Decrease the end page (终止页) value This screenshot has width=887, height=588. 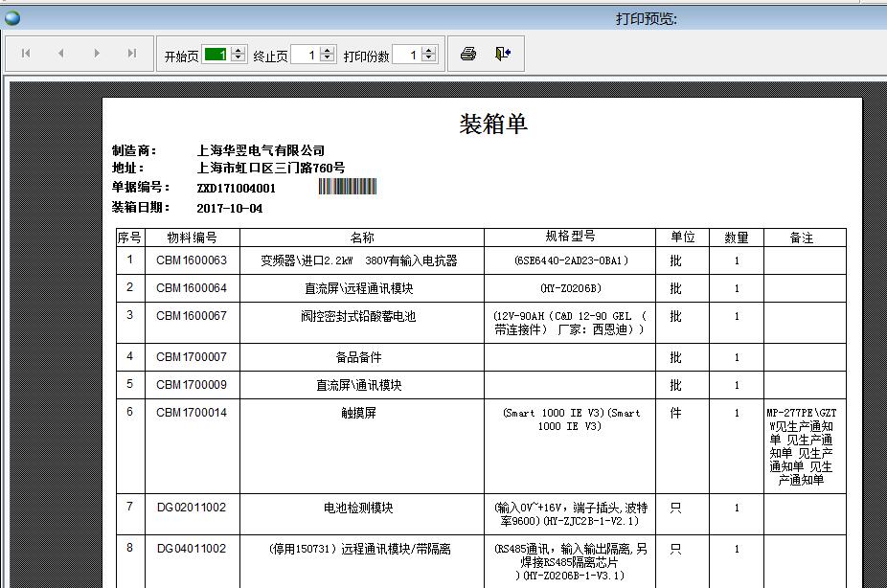tap(328, 59)
